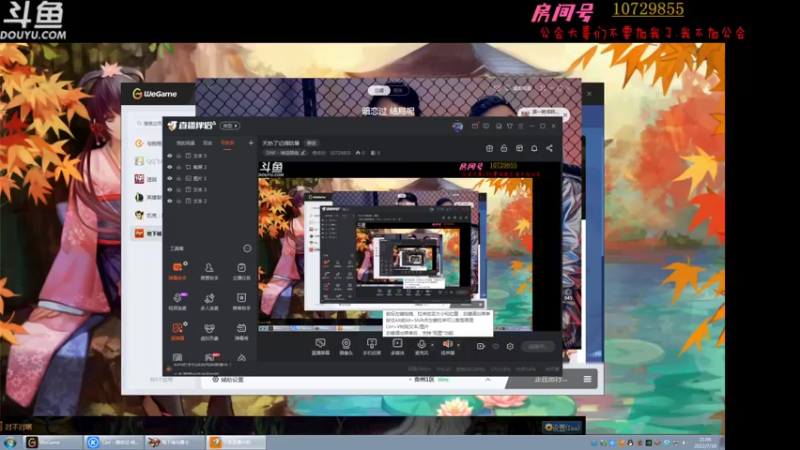
Task: Edit the DNF category selector under the stream title
Action: [x=286, y=153]
